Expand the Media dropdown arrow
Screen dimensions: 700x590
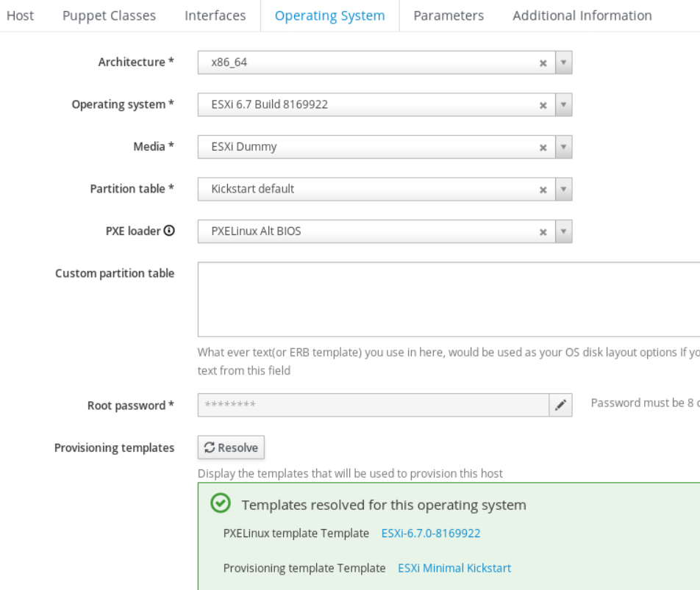point(563,147)
